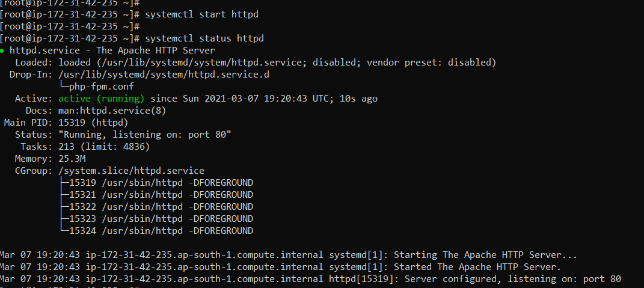Click the 'Starting The Apache HTTP Server...' log line
Screen dimensions: 644x288
point(288,255)
